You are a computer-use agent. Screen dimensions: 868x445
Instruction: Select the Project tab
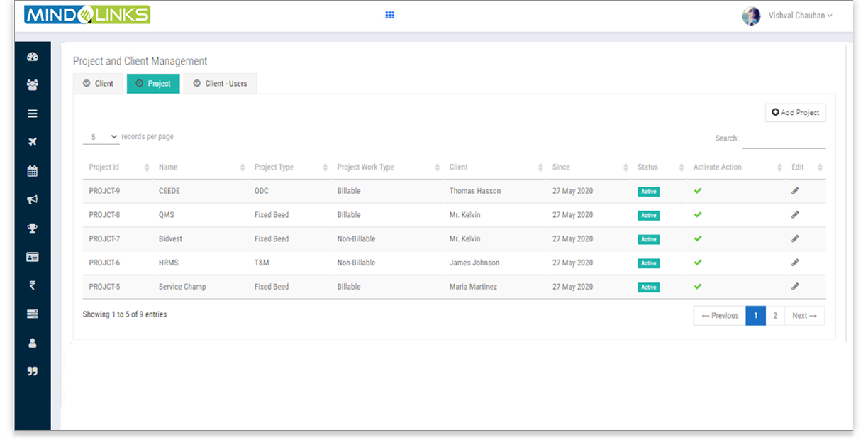tap(153, 84)
